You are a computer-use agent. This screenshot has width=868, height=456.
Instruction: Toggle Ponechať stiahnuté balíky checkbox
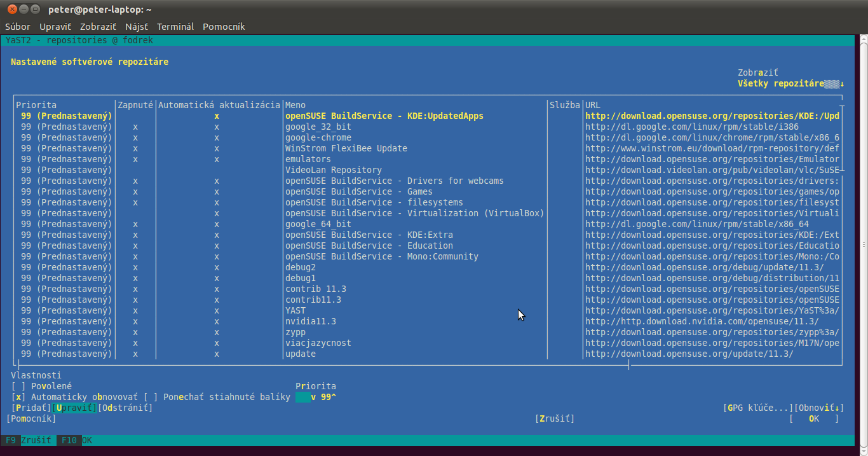tap(217, 397)
